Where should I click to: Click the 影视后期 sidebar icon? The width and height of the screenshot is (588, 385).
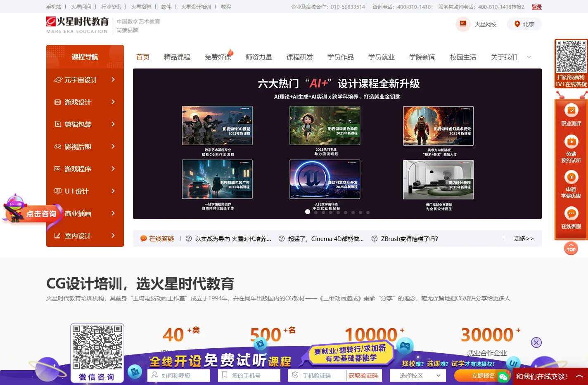tap(58, 146)
